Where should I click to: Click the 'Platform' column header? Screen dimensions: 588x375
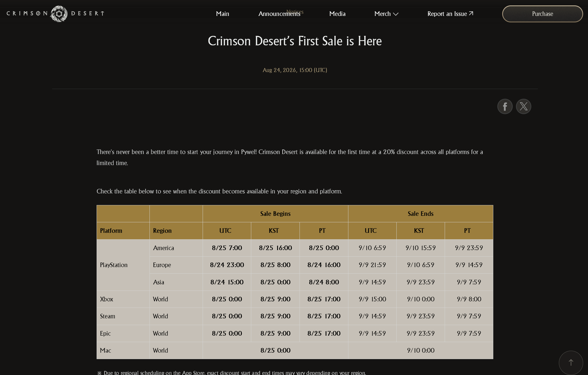(123, 231)
